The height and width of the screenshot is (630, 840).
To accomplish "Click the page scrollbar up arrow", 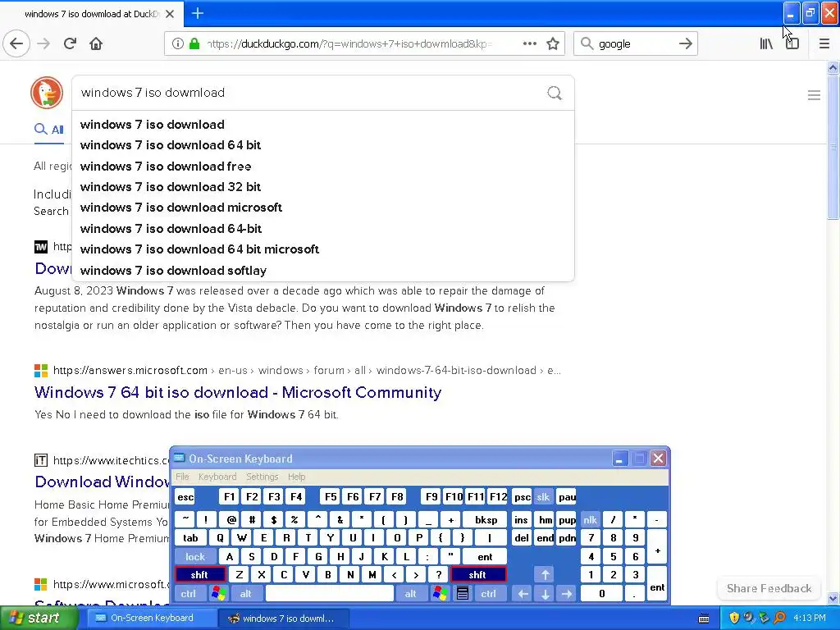I will 833,67.
